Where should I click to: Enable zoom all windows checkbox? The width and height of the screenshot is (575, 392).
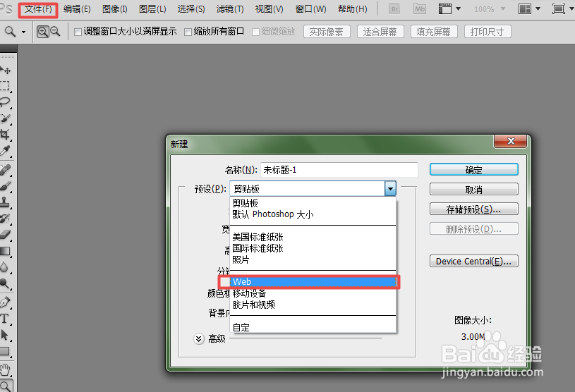(x=188, y=32)
